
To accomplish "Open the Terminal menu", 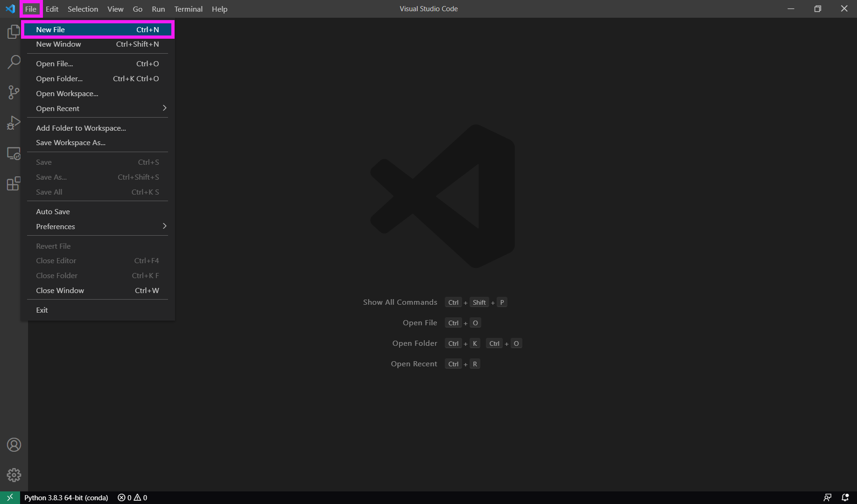I will 188,9.
